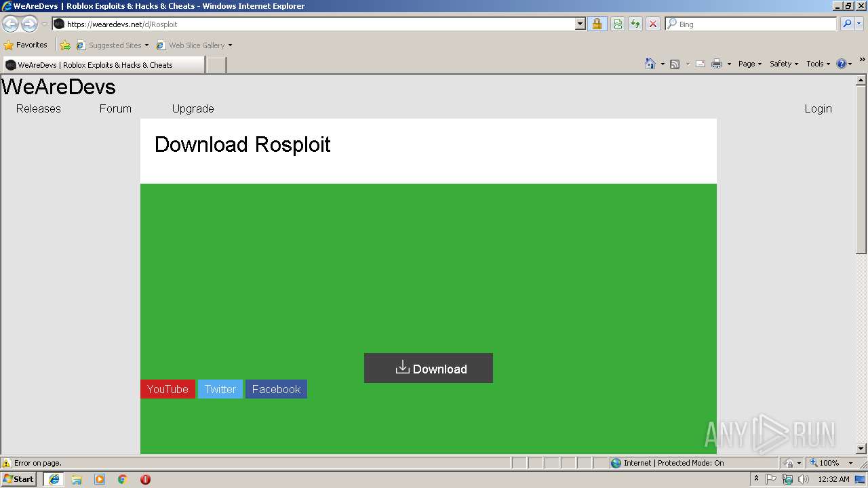Click the red Stop loading icon

pos(653,24)
